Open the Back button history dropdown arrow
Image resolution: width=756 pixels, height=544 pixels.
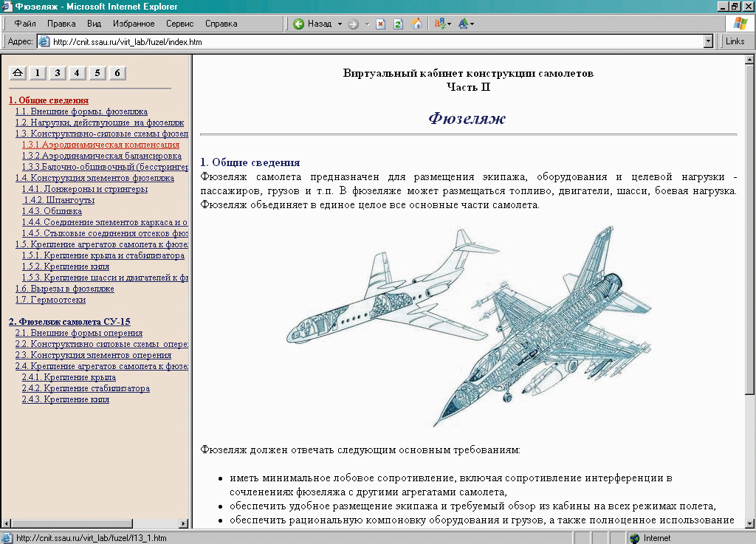tap(340, 24)
